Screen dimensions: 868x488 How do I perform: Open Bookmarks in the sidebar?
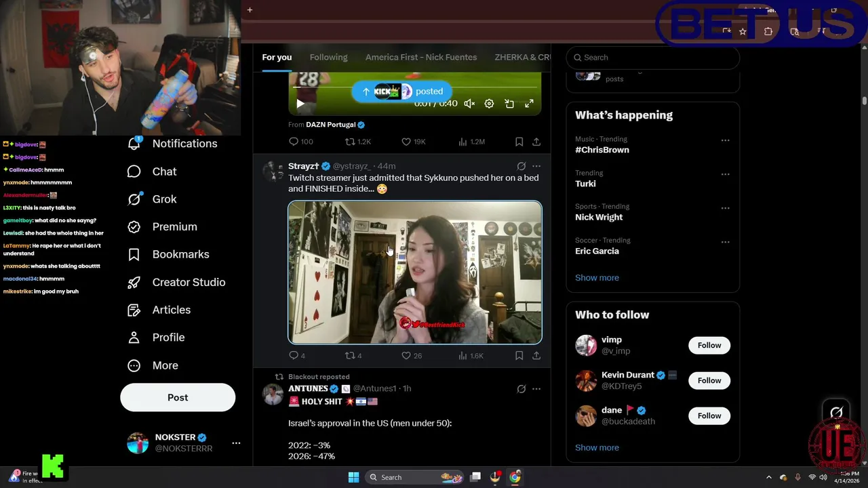point(168,254)
